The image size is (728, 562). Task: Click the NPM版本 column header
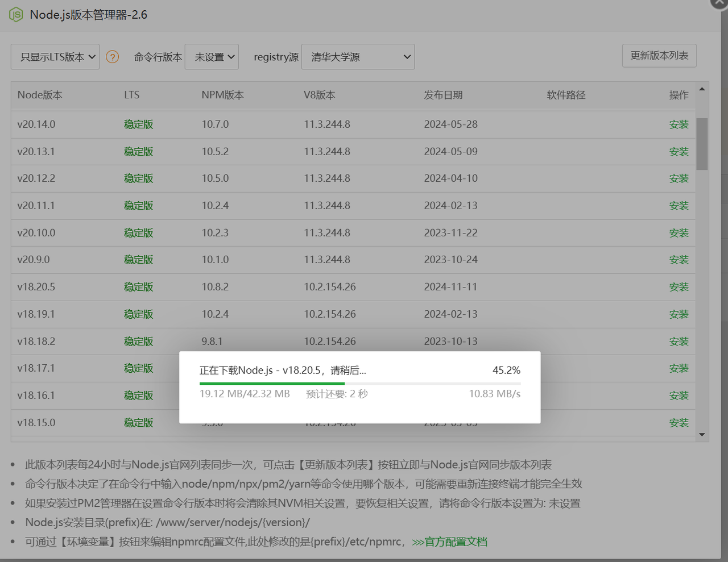(222, 95)
